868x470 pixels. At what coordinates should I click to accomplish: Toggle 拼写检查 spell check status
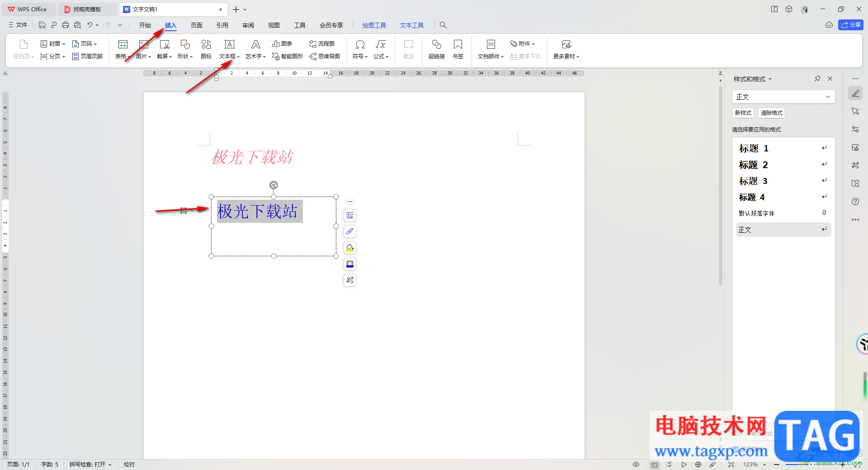(90, 465)
